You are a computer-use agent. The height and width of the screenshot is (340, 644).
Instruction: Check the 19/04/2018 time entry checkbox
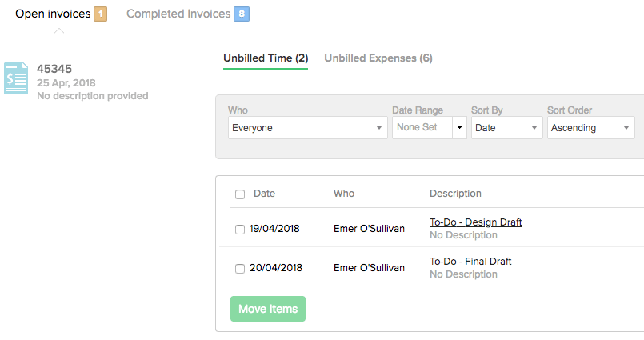[x=240, y=229]
